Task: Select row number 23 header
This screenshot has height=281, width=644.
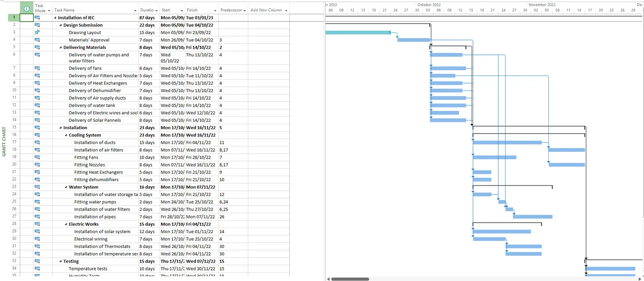Action: click(x=14, y=187)
